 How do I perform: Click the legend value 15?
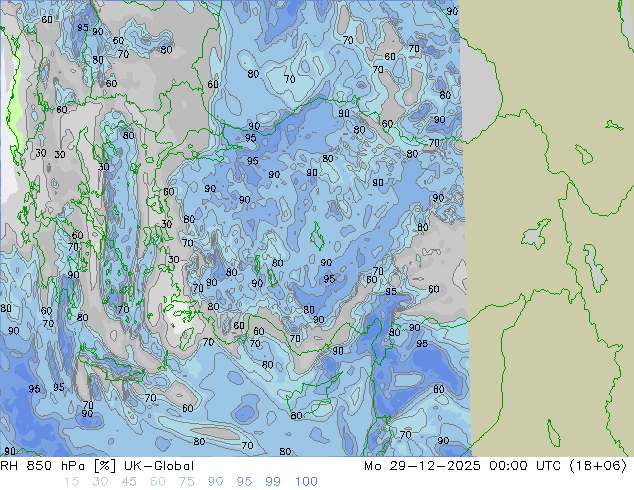click(71, 482)
